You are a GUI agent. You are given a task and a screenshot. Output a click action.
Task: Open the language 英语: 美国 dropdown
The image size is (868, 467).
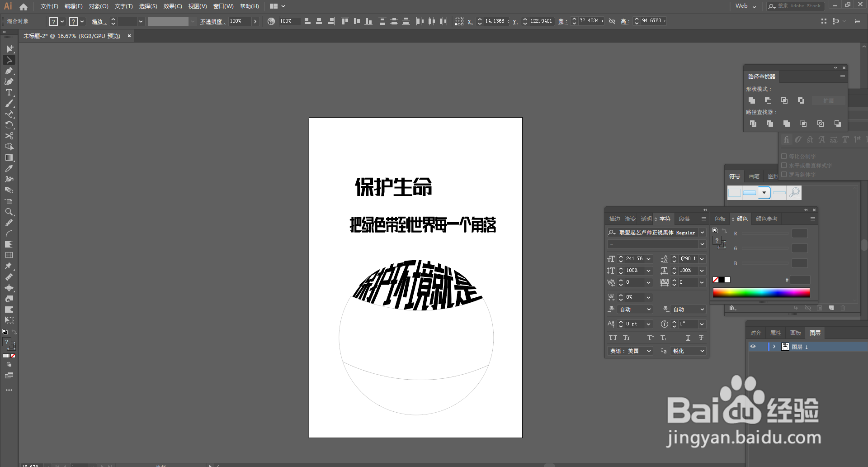(x=649, y=351)
